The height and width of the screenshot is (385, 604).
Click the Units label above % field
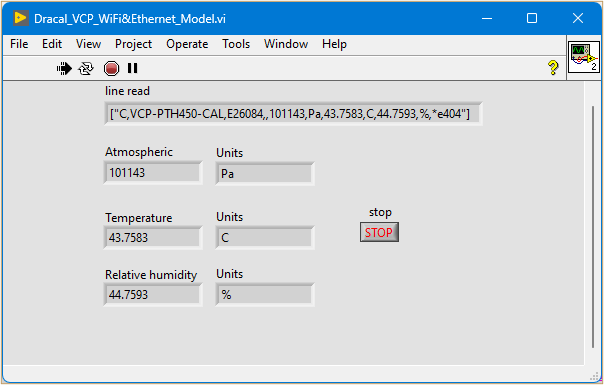tap(230, 274)
